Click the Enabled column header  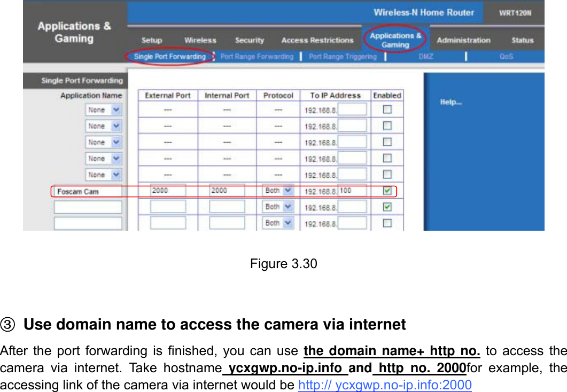click(x=387, y=96)
